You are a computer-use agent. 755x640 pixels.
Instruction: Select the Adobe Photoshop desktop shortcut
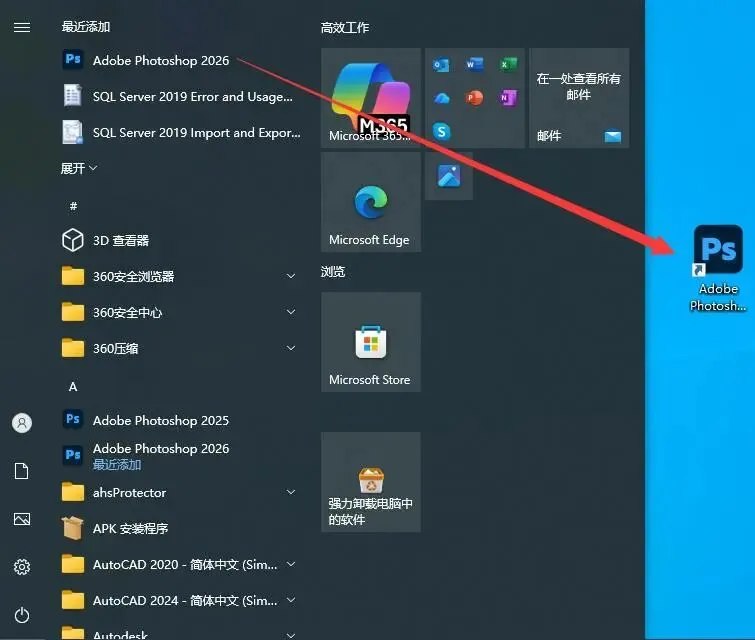[718, 269]
